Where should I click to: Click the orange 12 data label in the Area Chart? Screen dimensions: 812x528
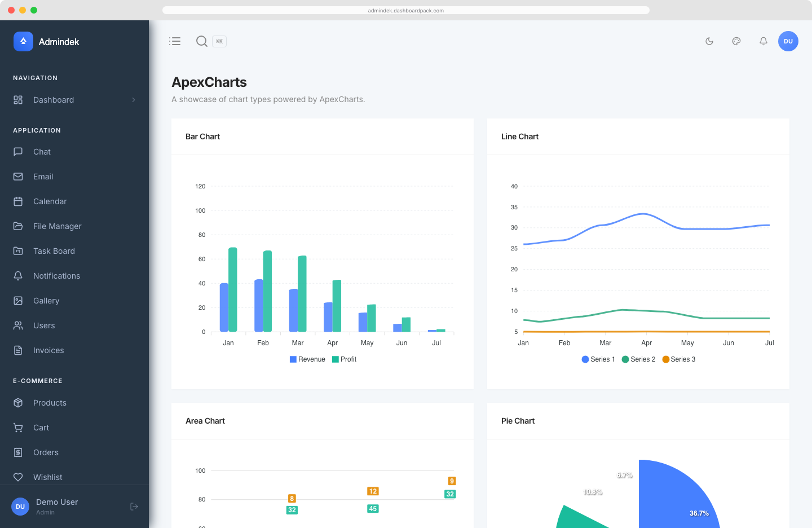pos(373,491)
